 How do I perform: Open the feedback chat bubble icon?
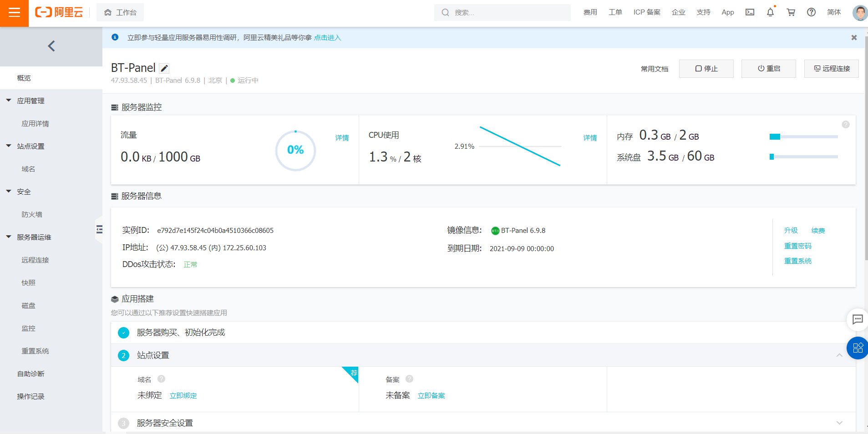(858, 319)
